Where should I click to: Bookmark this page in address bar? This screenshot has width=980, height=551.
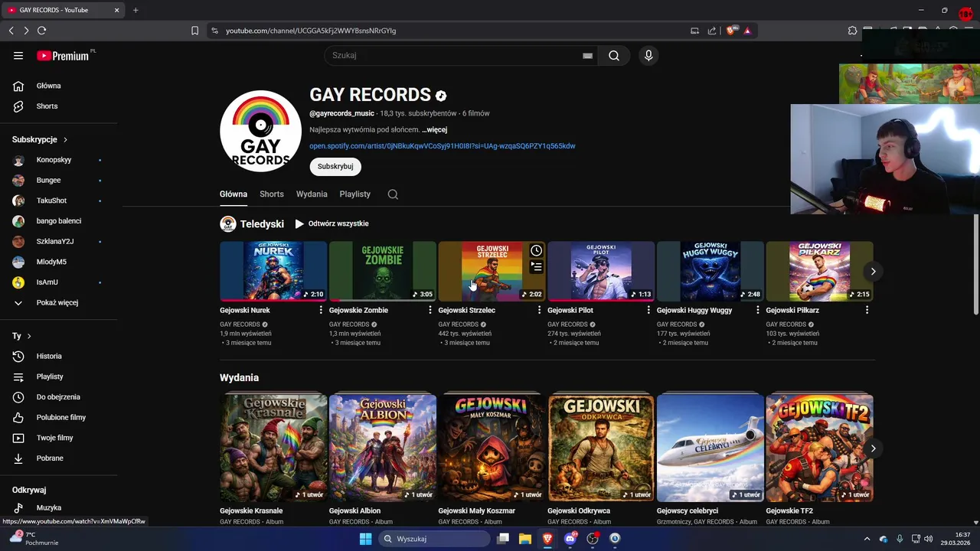tap(194, 31)
